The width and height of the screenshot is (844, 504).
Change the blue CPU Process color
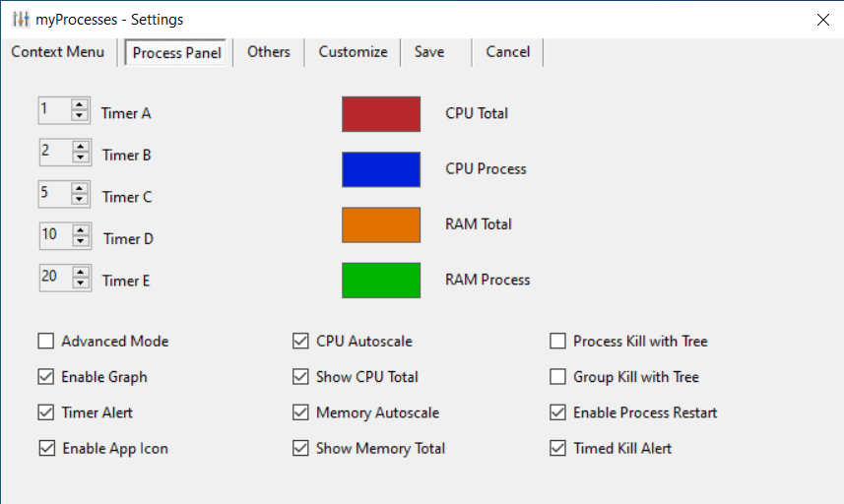coord(381,169)
